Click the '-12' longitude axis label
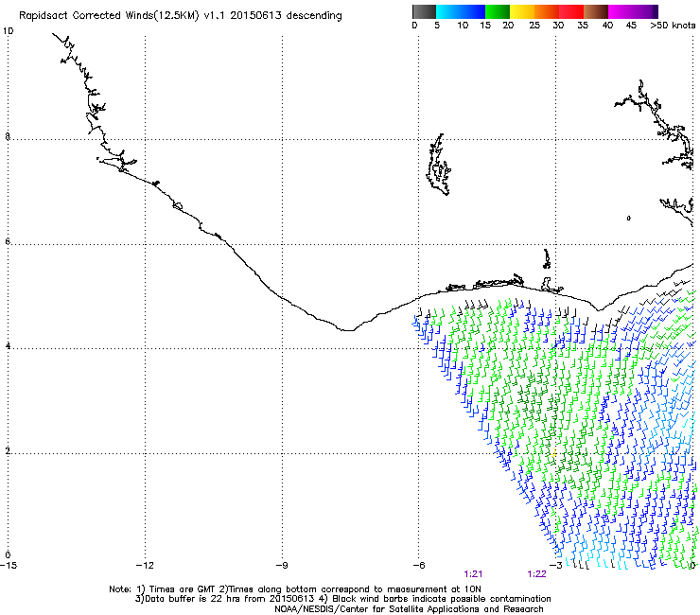700x615 pixels. tap(145, 566)
